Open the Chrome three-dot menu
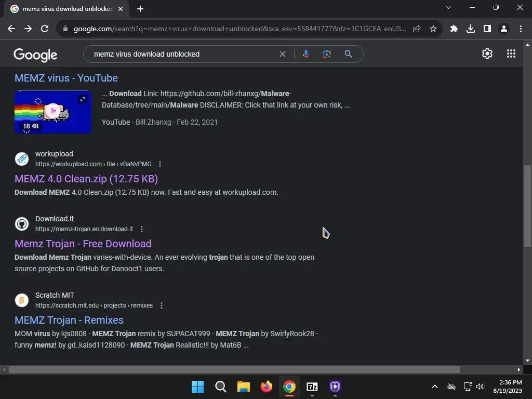This screenshot has width=532, height=399. click(x=521, y=29)
